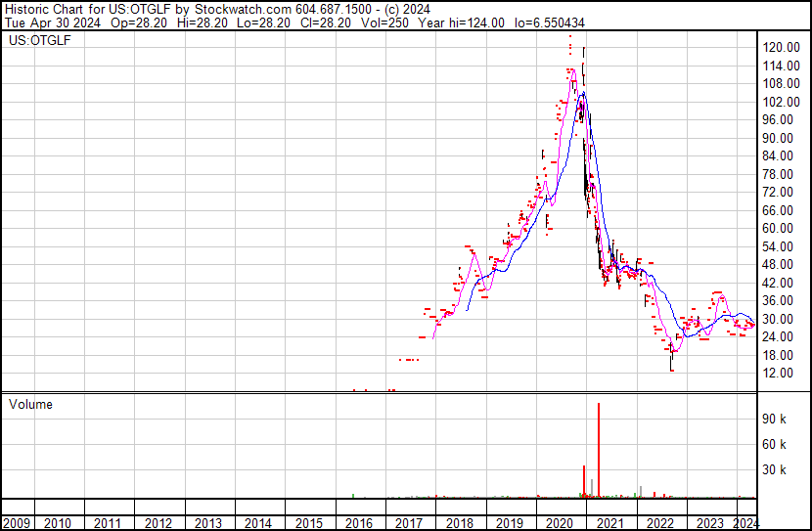Select the 2019 year label on axis
The image size is (812, 531).
point(510,523)
